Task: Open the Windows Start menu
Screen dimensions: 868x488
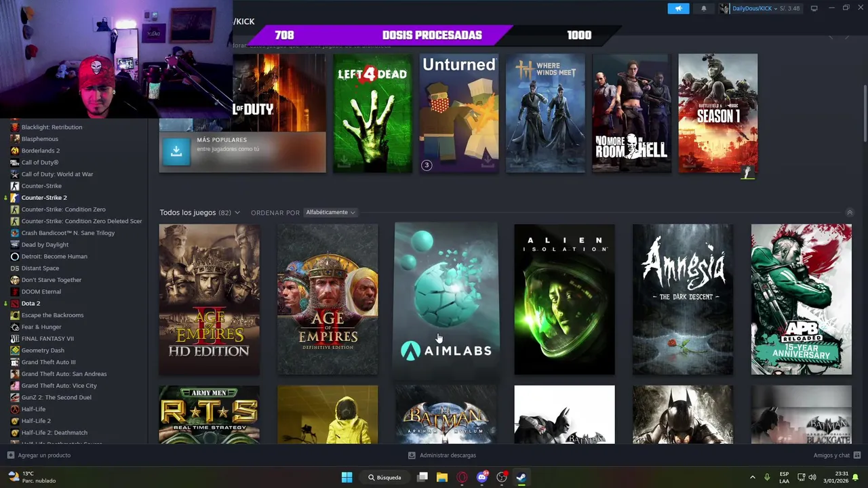Action: click(x=347, y=477)
